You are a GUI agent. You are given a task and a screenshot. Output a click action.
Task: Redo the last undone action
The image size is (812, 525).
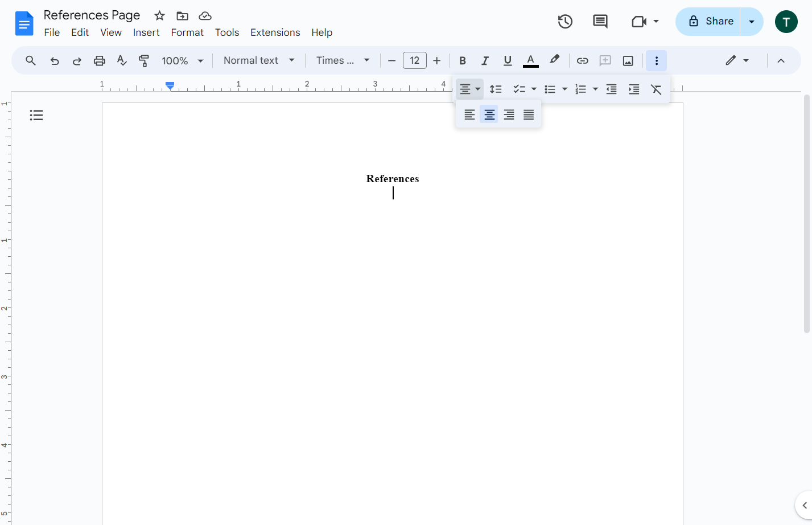[x=77, y=60]
